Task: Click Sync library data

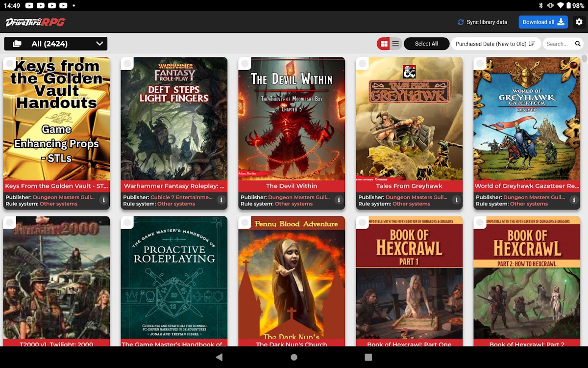Action: 483,22
